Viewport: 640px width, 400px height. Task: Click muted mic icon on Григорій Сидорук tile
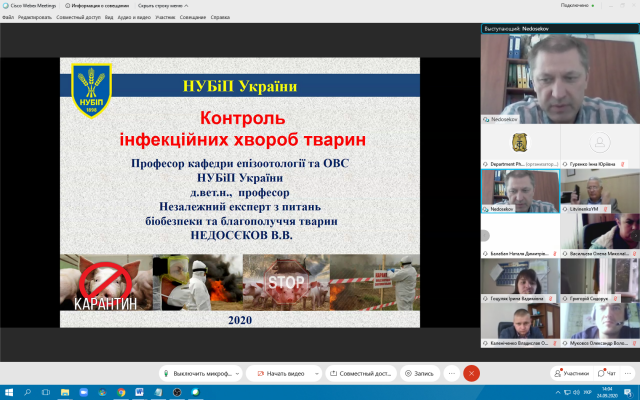tap(616, 298)
